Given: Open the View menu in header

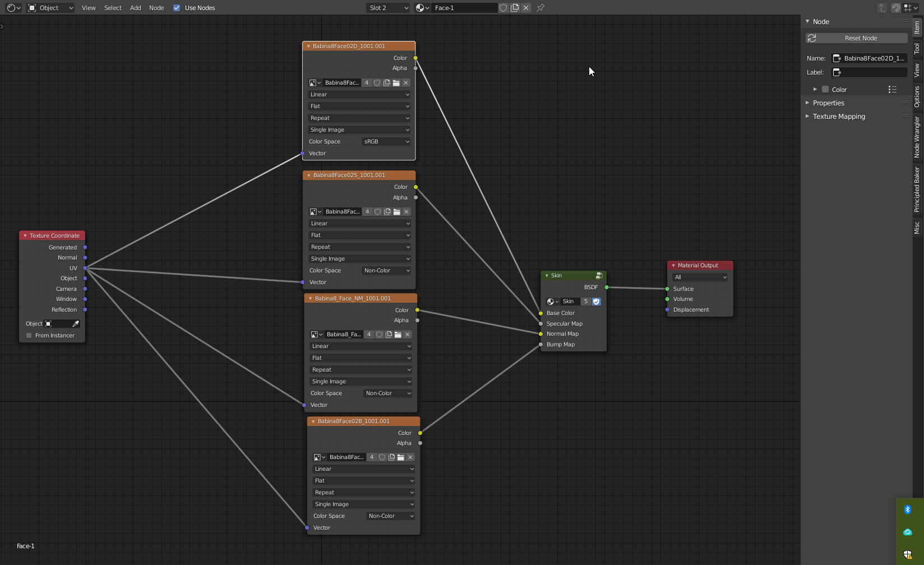Looking at the screenshot, I should [x=89, y=8].
